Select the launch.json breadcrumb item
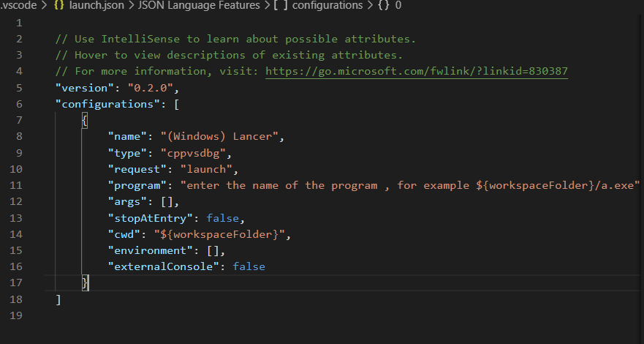 (x=91, y=5)
